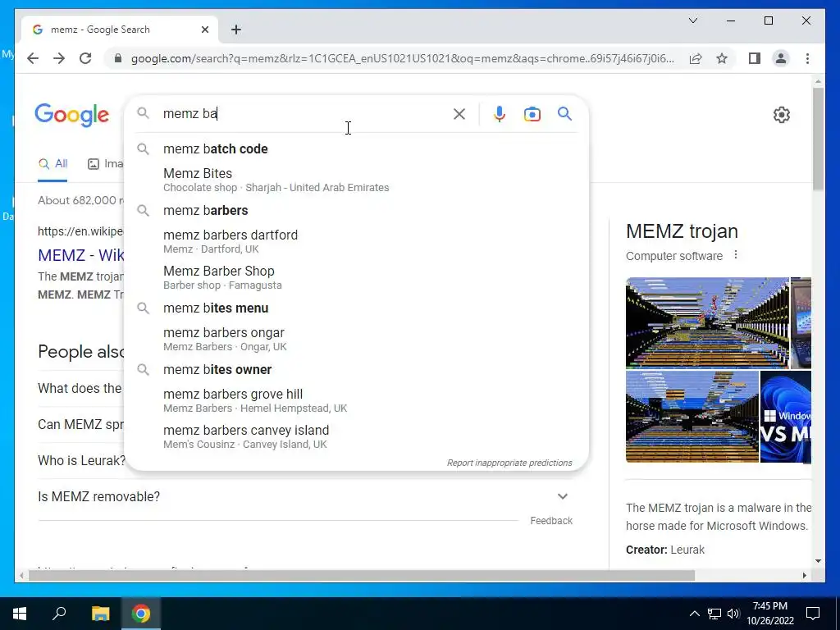The width and height of the screenshot is (840, 630).
Task: Expand the Is MEMZ removable? question
Action: click(305, 496)
